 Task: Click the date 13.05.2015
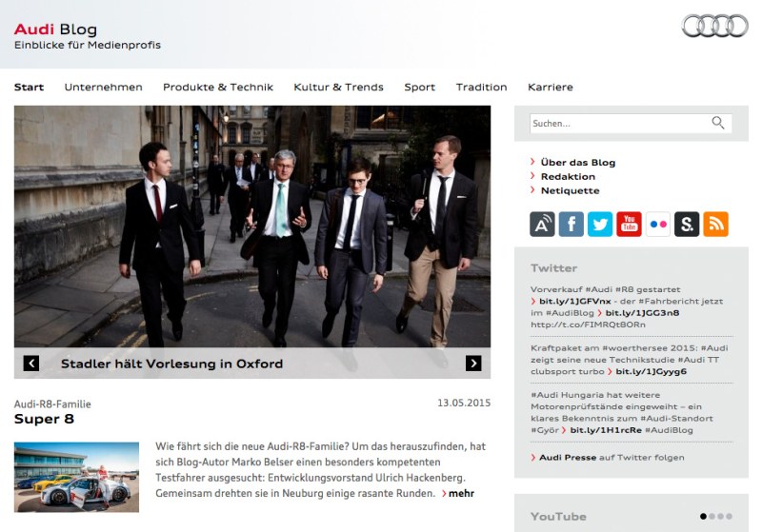click(x=464, y=403)
